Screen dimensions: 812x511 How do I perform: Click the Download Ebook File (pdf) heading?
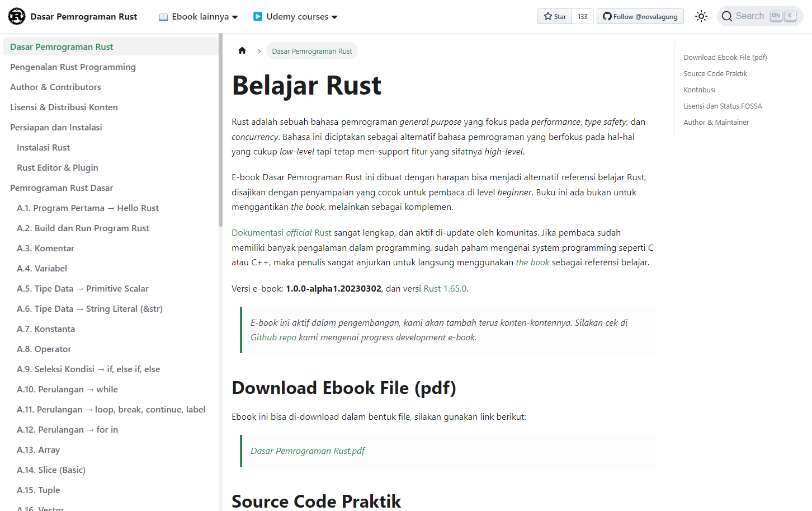click(344, 388)
